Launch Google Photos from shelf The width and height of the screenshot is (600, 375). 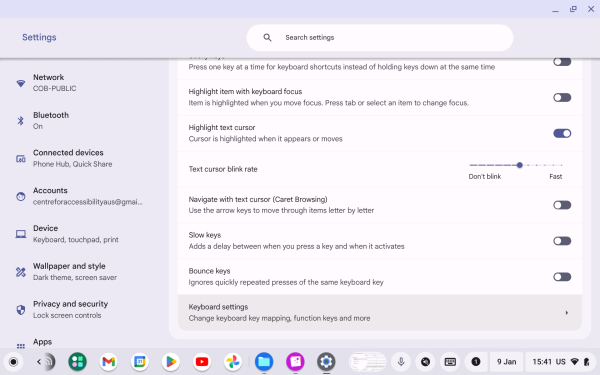pos(233,362)
